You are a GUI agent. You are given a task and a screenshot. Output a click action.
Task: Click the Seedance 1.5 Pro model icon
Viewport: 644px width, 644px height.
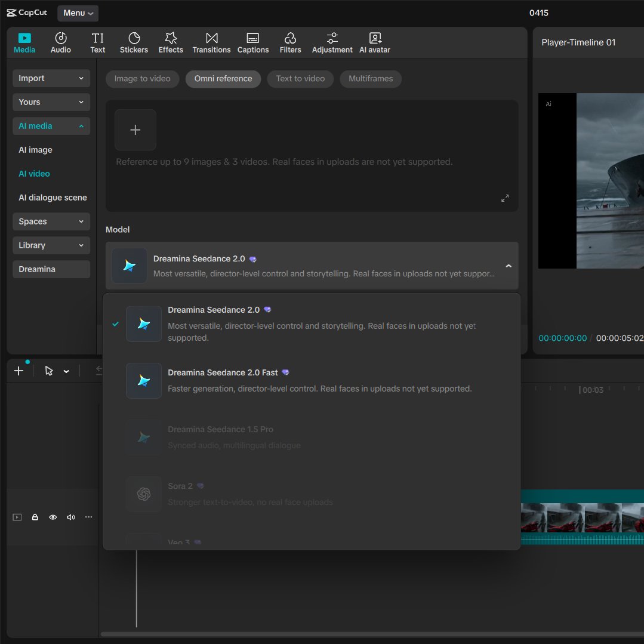[x=144, y=437]
